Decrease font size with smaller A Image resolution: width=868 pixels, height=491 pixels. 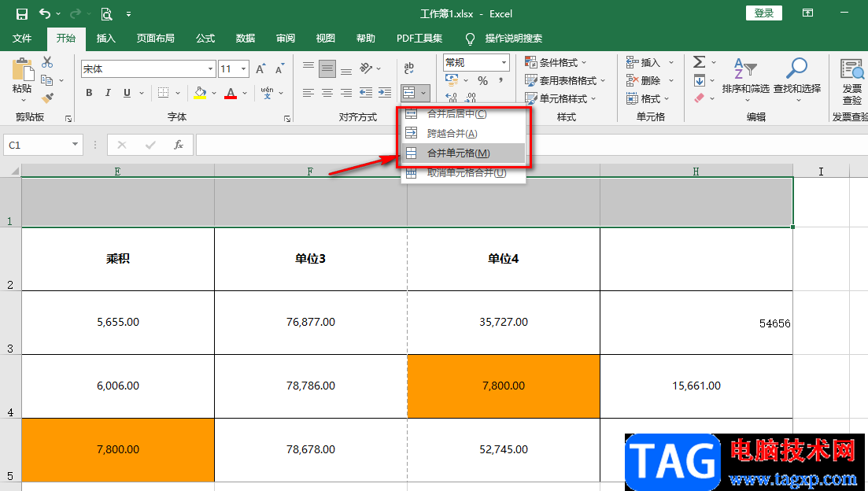[279, 68]
